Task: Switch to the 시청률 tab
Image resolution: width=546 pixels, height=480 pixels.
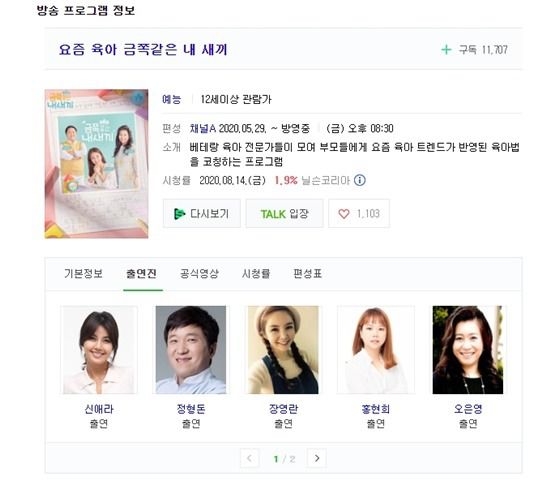Action: (256, 273)
